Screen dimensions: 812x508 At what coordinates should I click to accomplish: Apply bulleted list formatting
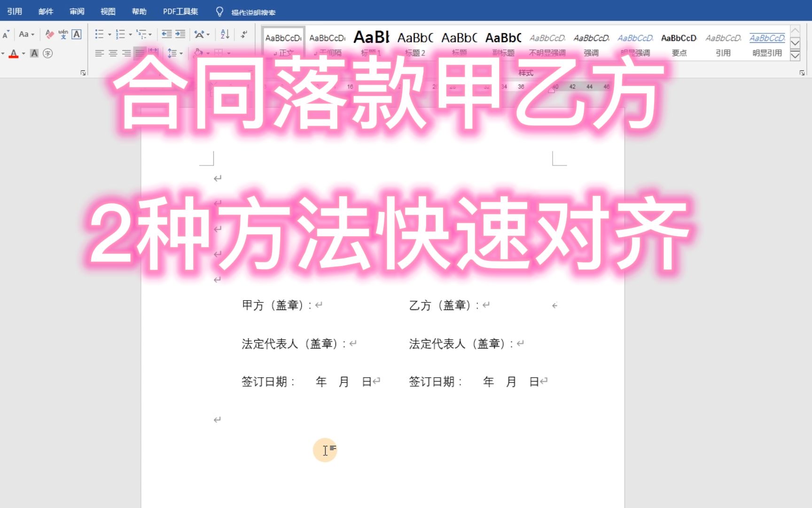tap(99, 34)
